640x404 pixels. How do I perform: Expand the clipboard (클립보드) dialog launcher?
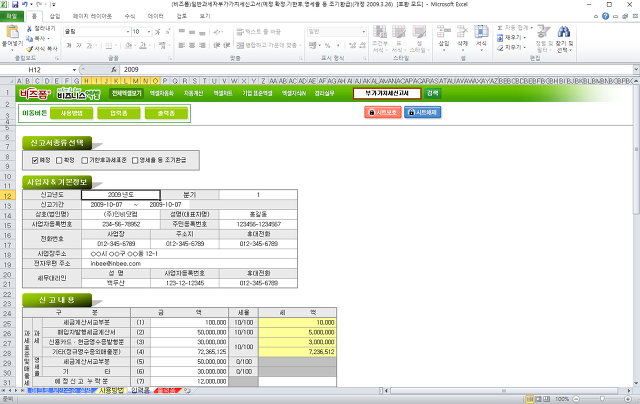(x=56, y=58)
